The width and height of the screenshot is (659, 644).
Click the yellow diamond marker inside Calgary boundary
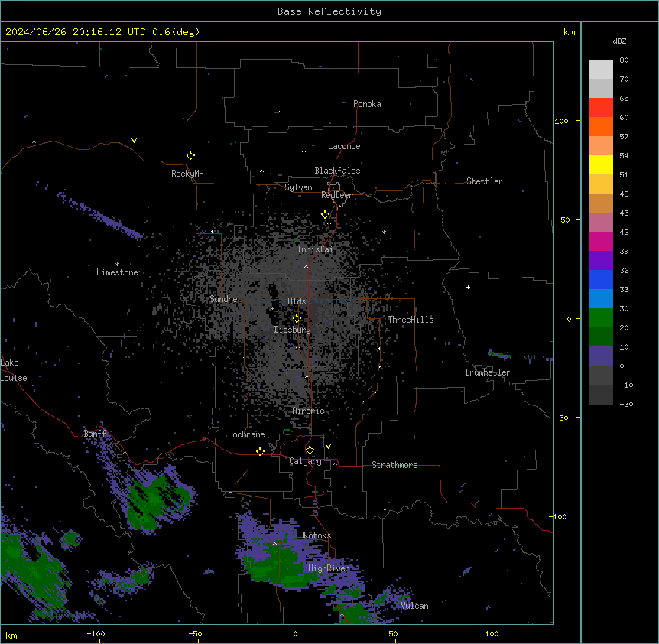click(310, 450)
